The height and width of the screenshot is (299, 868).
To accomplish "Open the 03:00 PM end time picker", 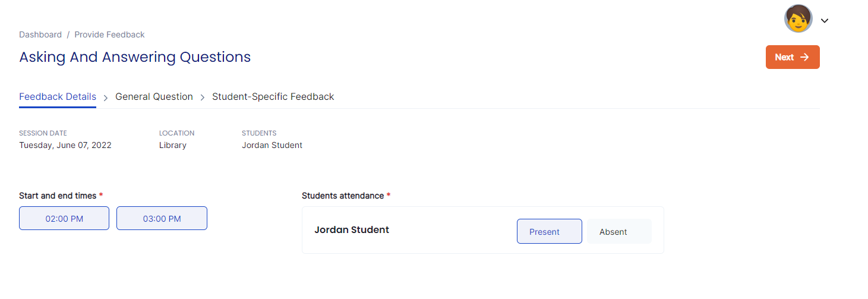I will (x=162, y=218).
